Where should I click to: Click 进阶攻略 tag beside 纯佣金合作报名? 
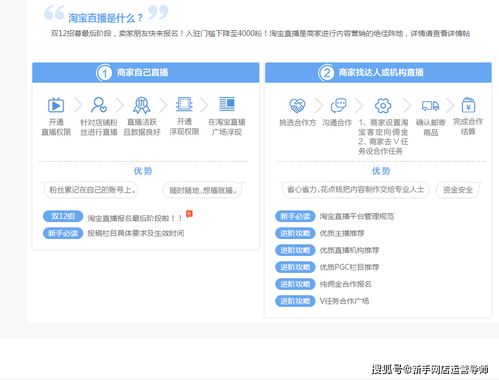coord(295,284)
